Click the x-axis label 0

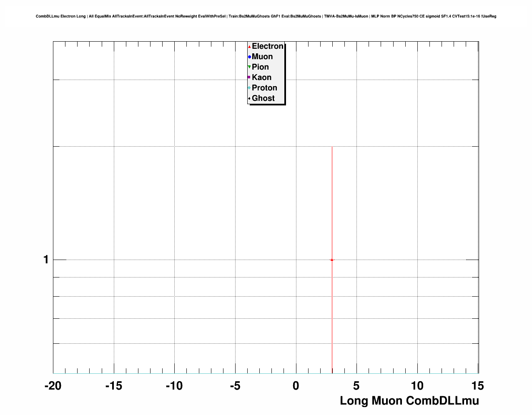(x=296, y=386)
